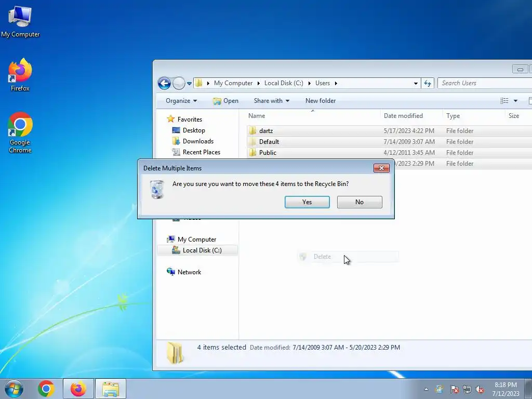Image resolution: width=532 pixels, height=399 pixels.
Task: Click 5/17/2023 4:22 PM date cell
Action: (409, 130)
